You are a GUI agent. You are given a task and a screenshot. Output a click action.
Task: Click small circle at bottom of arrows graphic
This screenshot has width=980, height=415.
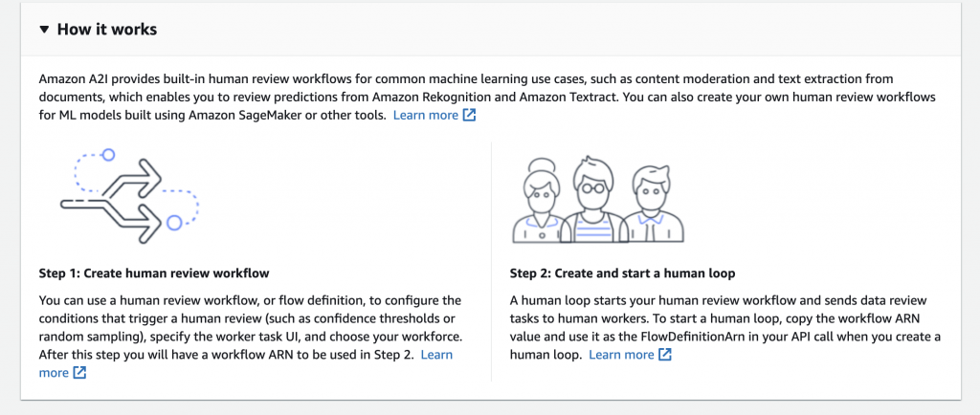coord(174,223)
